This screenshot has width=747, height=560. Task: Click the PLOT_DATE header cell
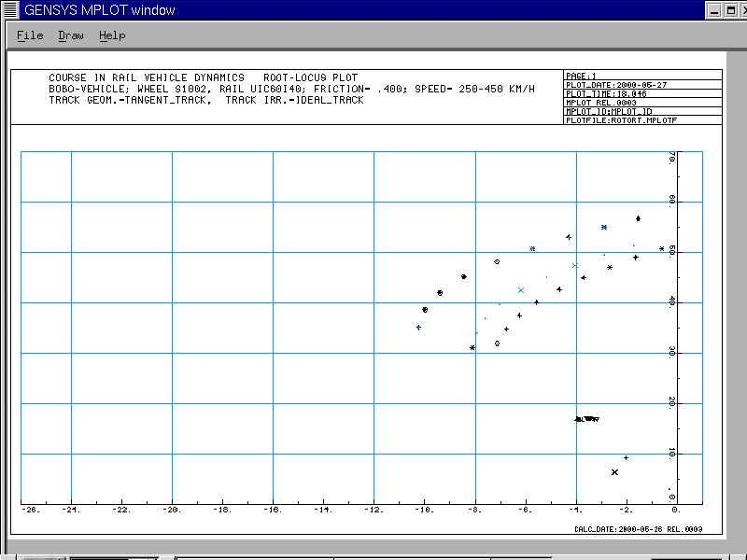tap(642, 85)
